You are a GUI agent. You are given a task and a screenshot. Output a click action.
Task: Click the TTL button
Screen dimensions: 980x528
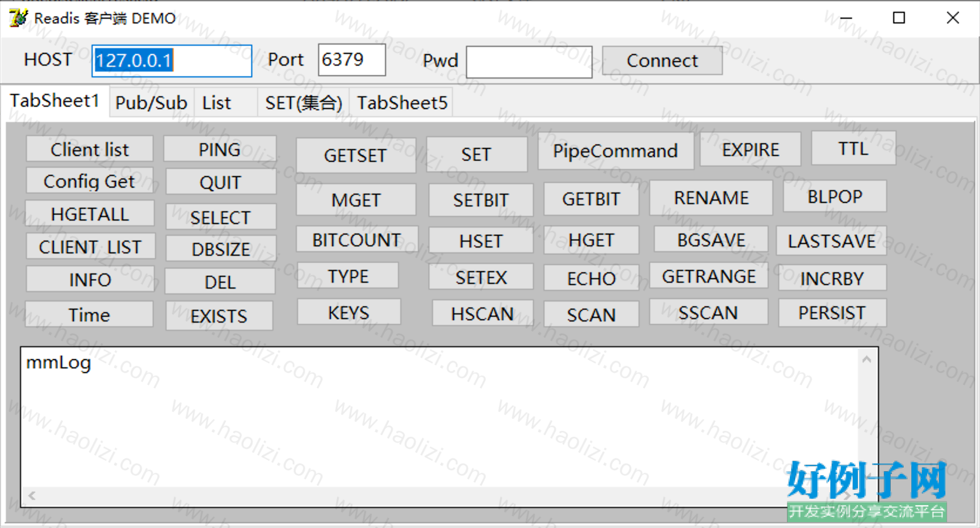click(853, 148)
